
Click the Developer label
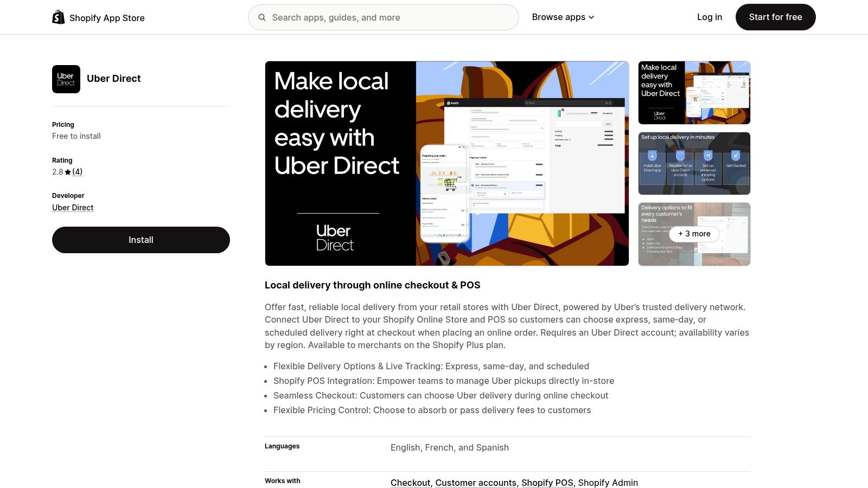click(68, 196)
